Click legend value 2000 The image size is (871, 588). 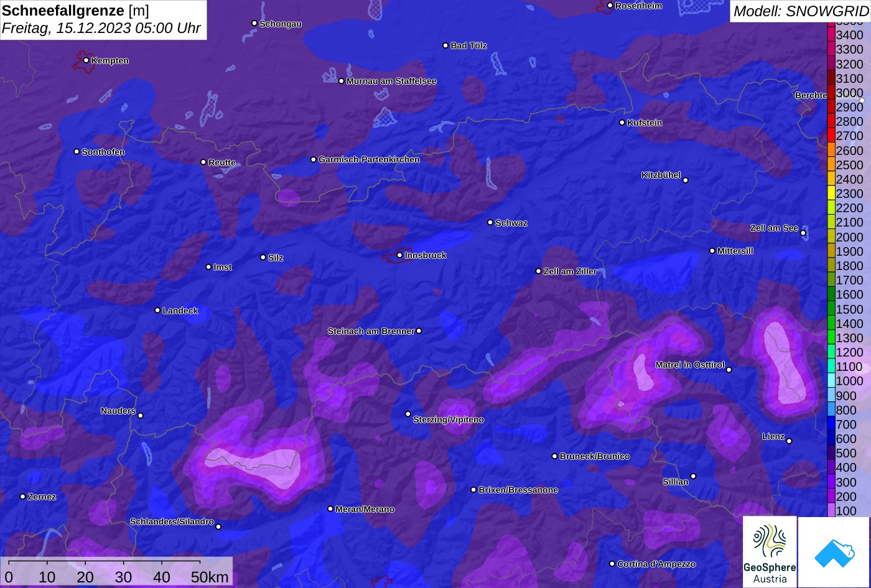click(850, 237)
